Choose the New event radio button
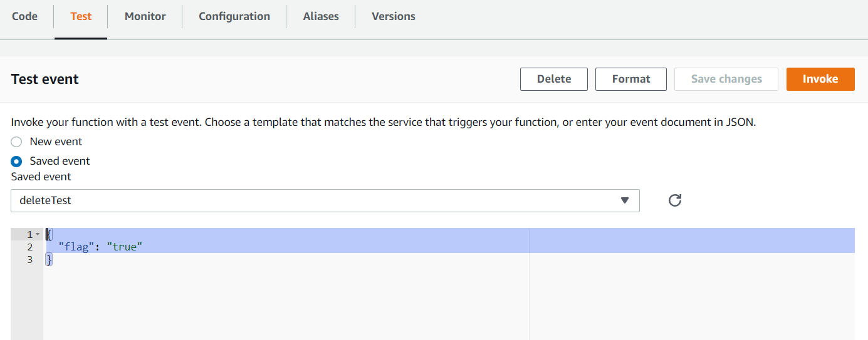Image resolution: width=868 pixels, height=340 pixels. [x=16, y=142]
